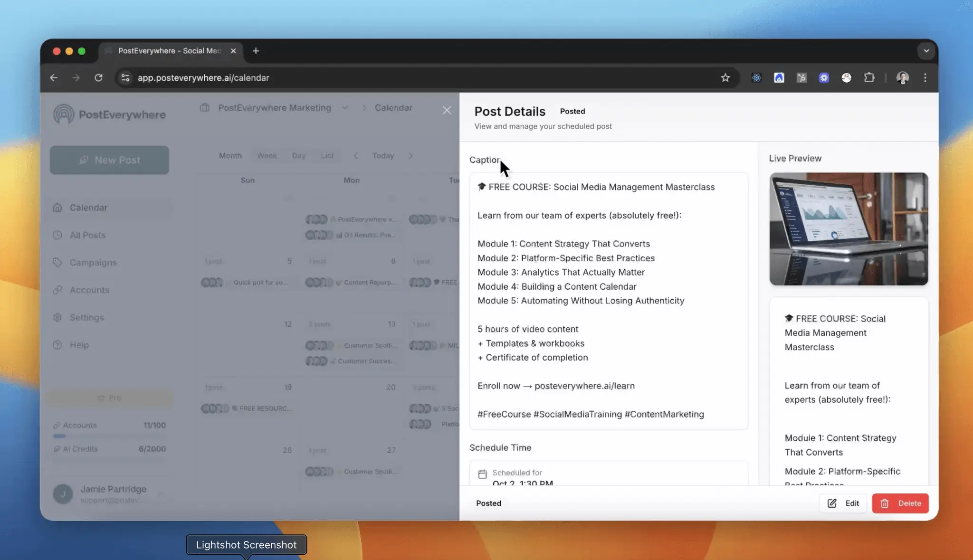Image resolution: width=973 pixels, height=560 pixels.
Task: Click the Posted status in the footer
Action: point(488,503)
